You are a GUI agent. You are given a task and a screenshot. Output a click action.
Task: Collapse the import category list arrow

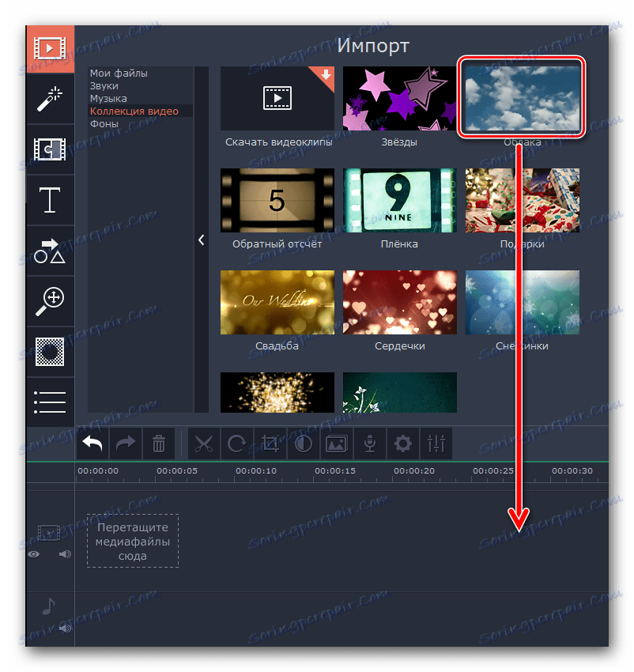coord(202,240)
